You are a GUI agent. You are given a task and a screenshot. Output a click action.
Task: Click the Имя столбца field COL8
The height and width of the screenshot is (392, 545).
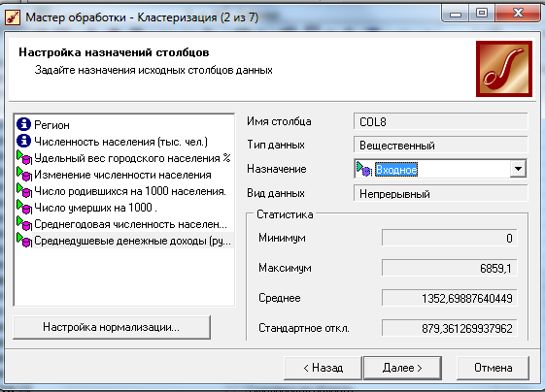point(441,122)
